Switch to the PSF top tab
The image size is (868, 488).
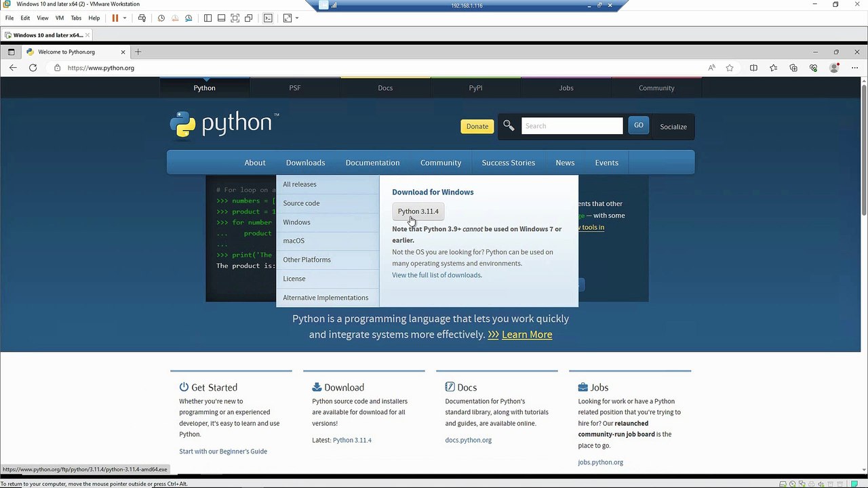click(x=295, y=87)
